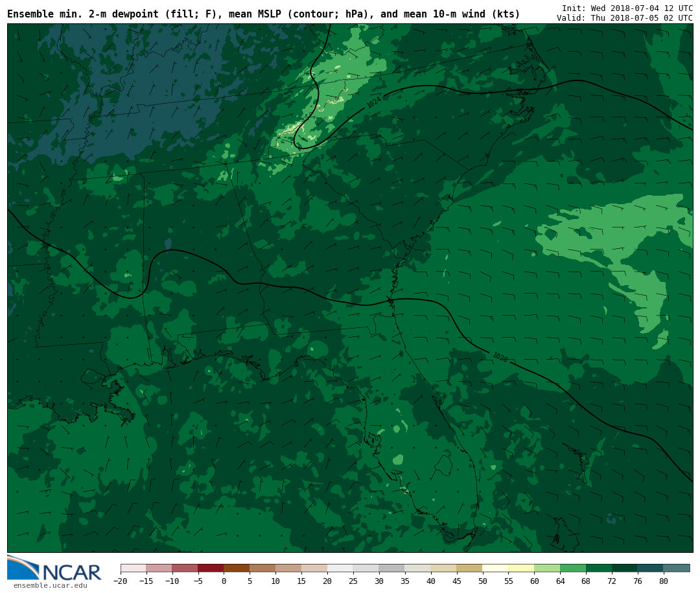Click the colorbar tick label 50
This screenshot has height=593, width=700.
(x=482, y=581)
